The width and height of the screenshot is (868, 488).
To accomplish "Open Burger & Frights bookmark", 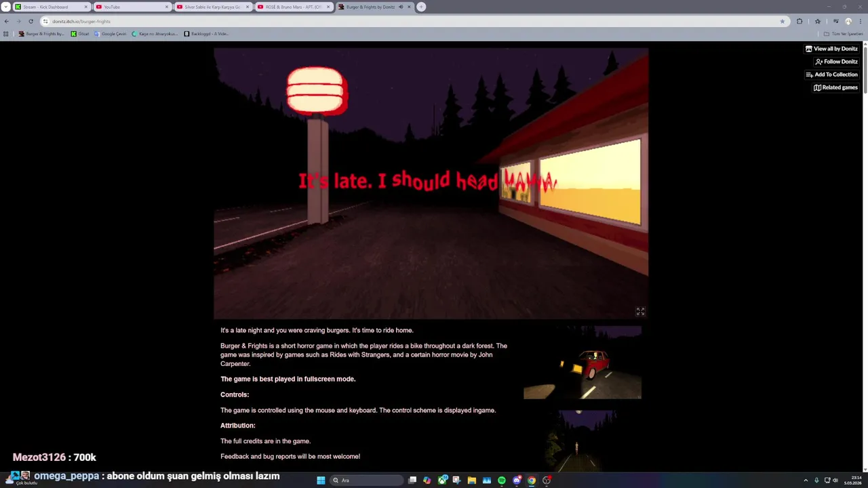I will 41,34.
